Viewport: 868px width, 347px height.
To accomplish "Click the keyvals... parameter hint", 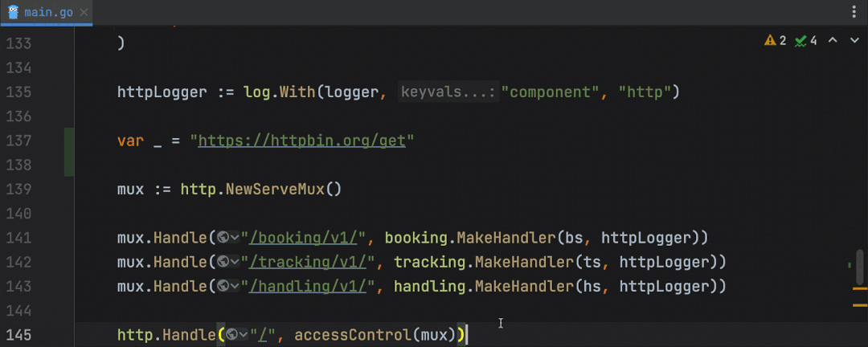I will [448, 92].
